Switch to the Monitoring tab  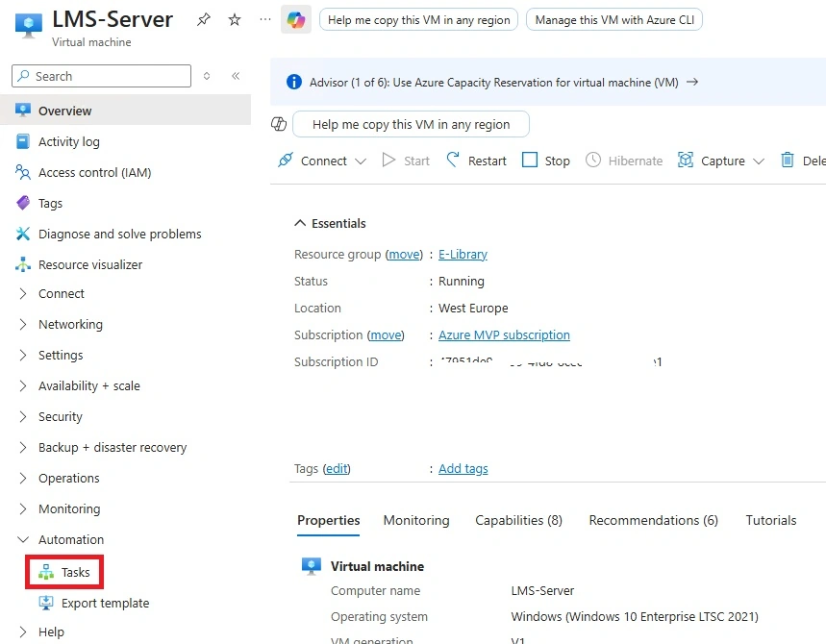tap(416, 520)
